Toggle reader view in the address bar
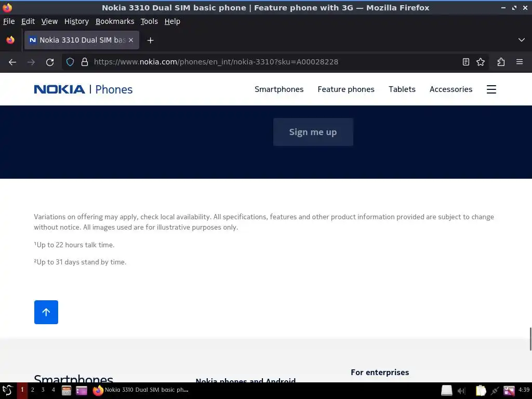 [x=466, y=62]
